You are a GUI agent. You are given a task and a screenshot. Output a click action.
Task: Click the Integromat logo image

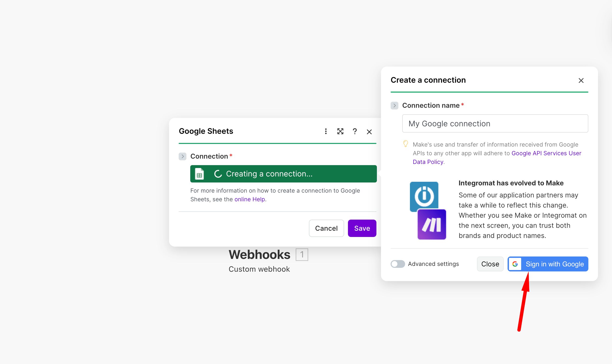point(424,196)
